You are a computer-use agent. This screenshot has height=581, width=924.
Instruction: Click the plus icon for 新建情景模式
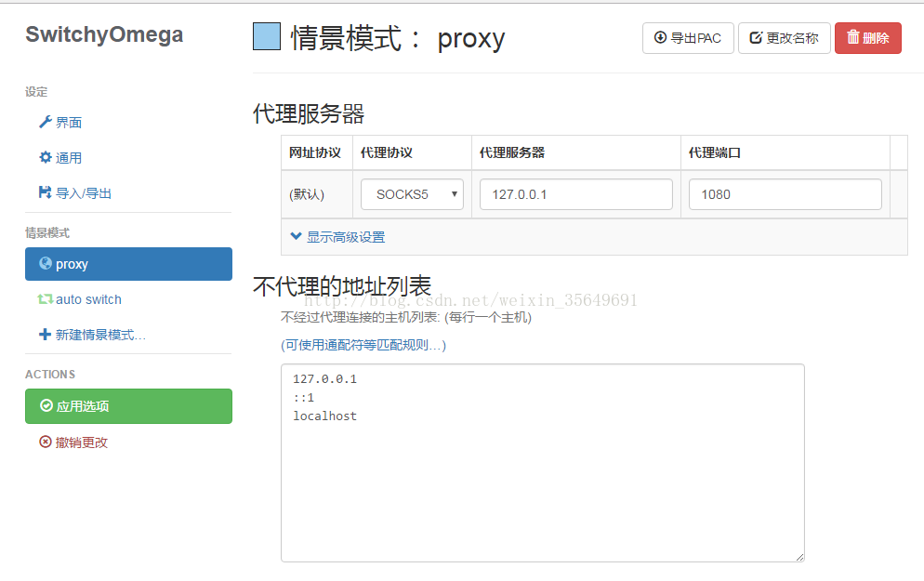45,335
